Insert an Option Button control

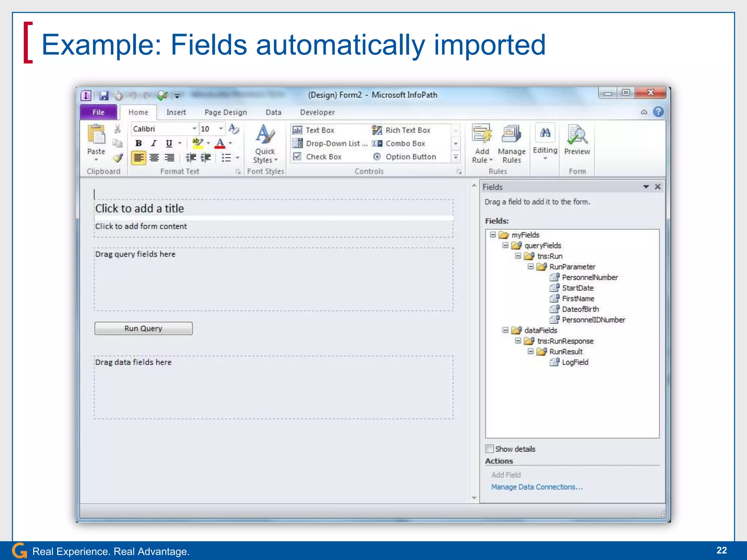click(404, 157)
